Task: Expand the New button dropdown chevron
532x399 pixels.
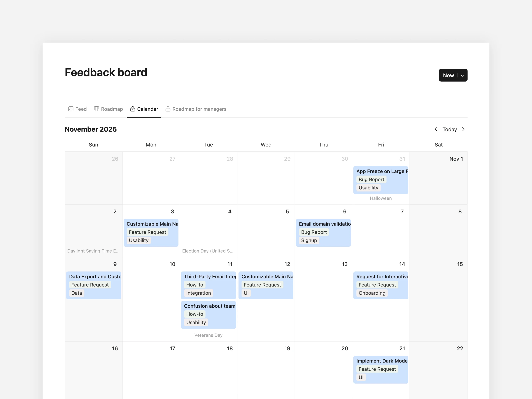Action: point(462,76)
